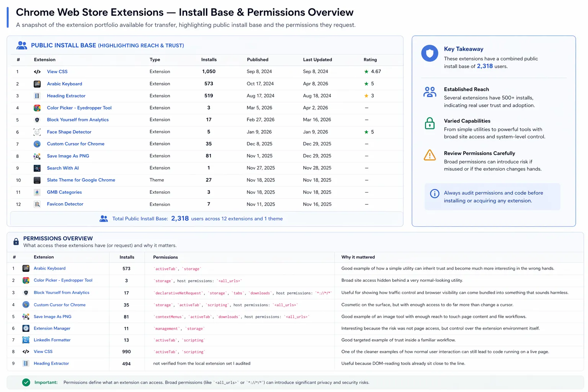This screenshot has width=588, height=392.
Task: Click the 2,318 total in the table footer
Action: [180, 219]
